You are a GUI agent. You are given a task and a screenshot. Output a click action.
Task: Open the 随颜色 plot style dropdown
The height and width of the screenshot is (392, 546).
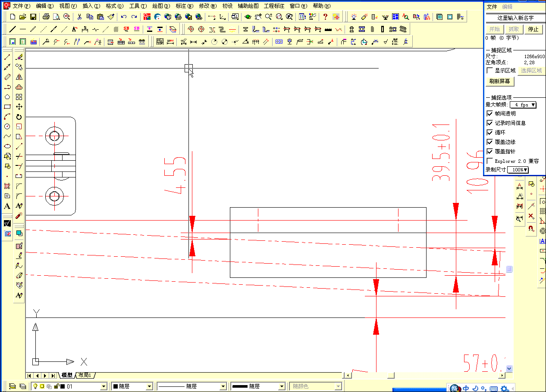click(339, 386)
